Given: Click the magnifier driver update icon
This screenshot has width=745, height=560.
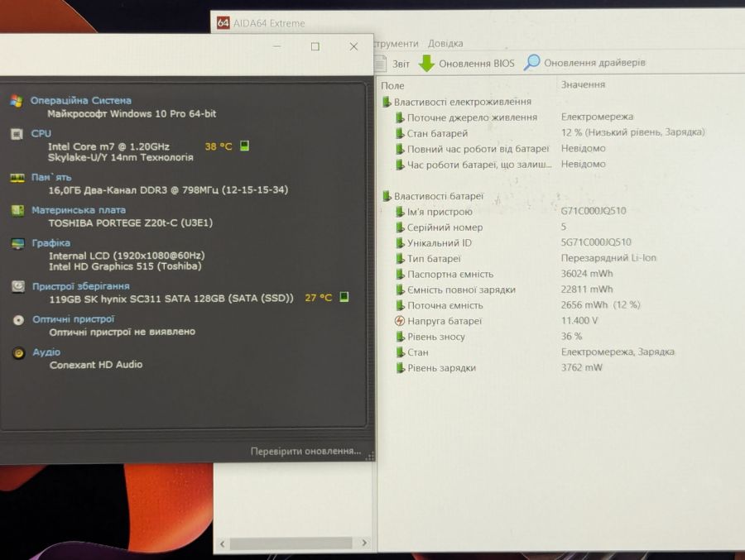Looking at the screenshot, I should click(x=532, y=62).
